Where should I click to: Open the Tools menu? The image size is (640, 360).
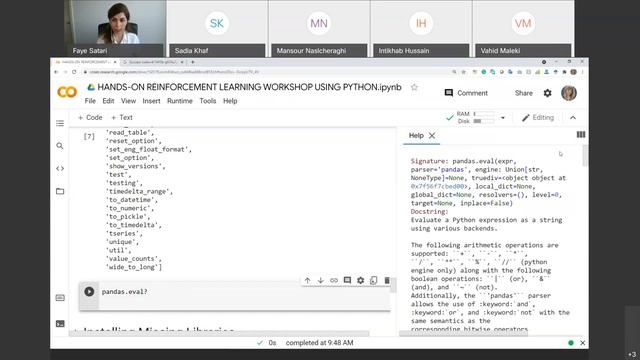pyautogui.click(x=208, y=101)
